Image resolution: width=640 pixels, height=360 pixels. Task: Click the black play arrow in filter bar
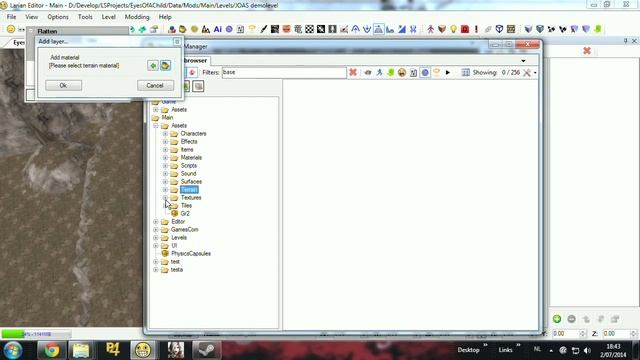click(x=448, y=73)
